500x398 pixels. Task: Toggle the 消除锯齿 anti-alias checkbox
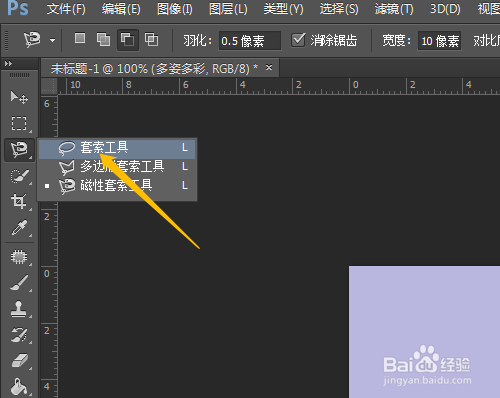[x=298, y=40]
